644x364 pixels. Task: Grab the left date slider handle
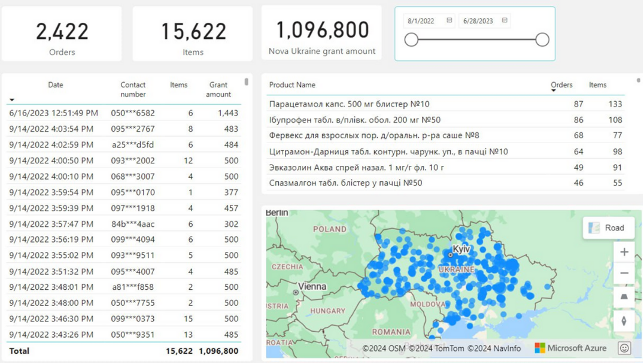pyautogui.click(x=411, y=40)
